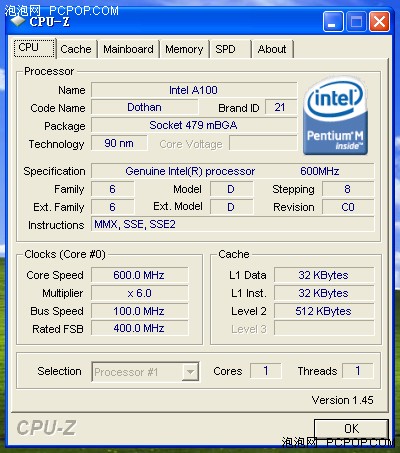Click the Level 2 512 KBytes field
The height and width of the screenshot is (453, 400).
[324, 311]
